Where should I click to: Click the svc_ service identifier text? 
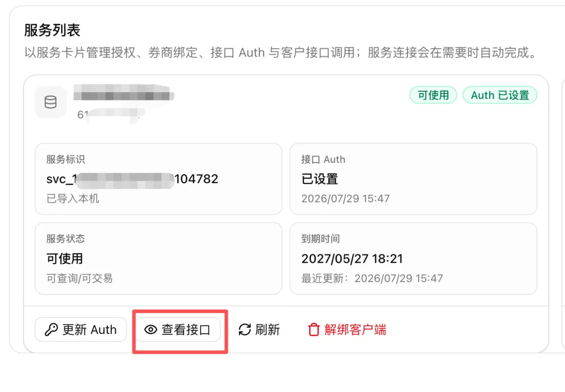132,179
